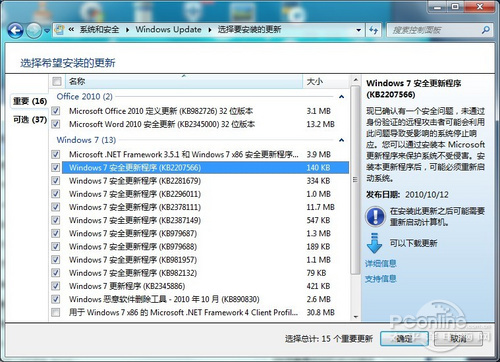500x362 pixels.
Task: Uncheck the KB2281679 update checkbox
Action: click(56, 181)
